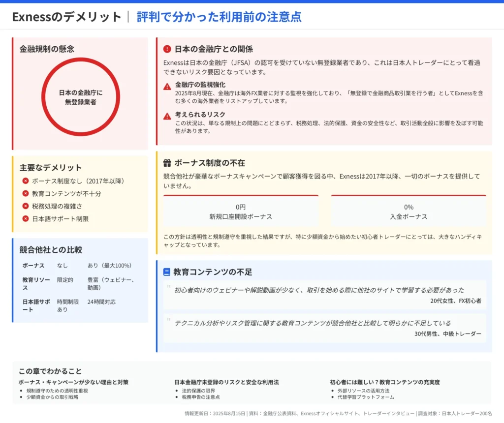Viewport: 504px width, 423px height.
Task: Click the heading この章でわかること
Action: (x=50, y=371)
